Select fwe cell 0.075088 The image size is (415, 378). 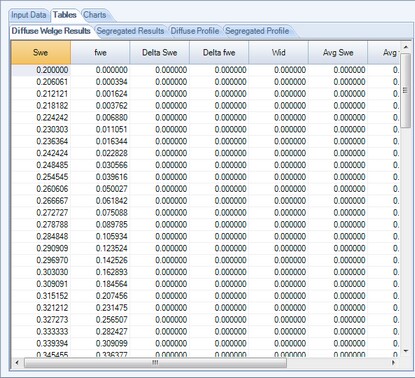tap(100, 213)
